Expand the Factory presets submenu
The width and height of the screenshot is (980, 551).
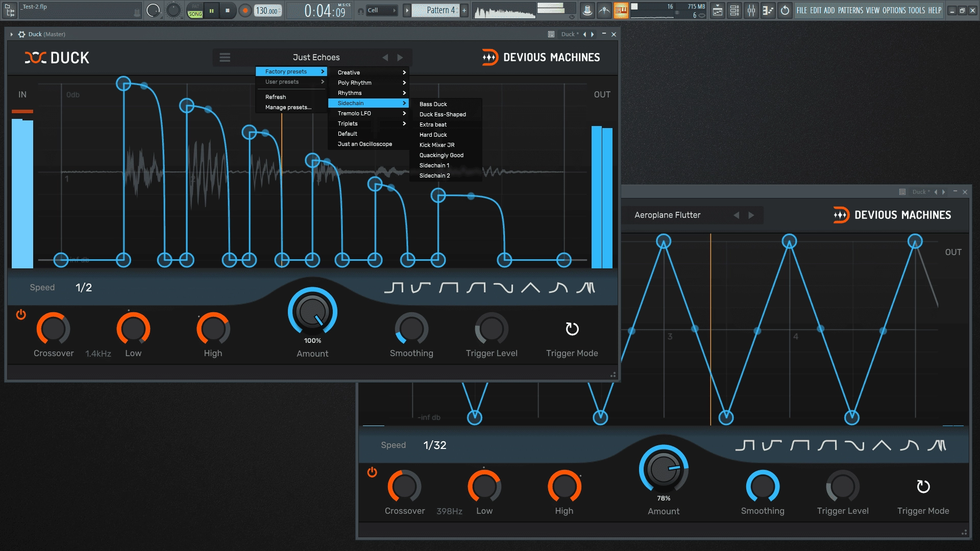[291, 71]
